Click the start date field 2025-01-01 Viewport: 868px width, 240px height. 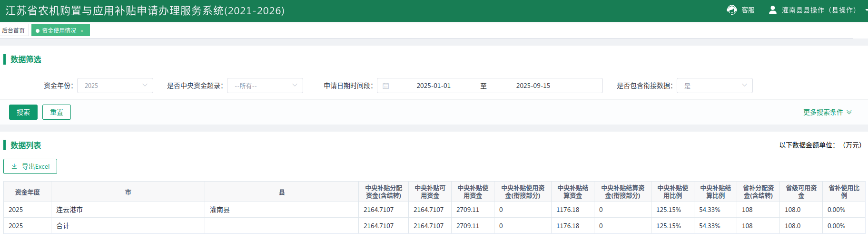[433, 86]
